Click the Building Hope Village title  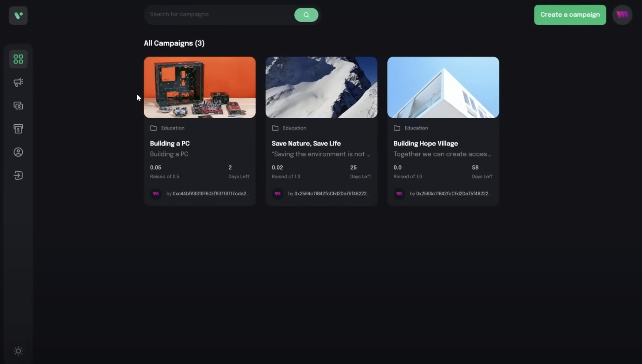pyautogui.click(x=425, y=143)
